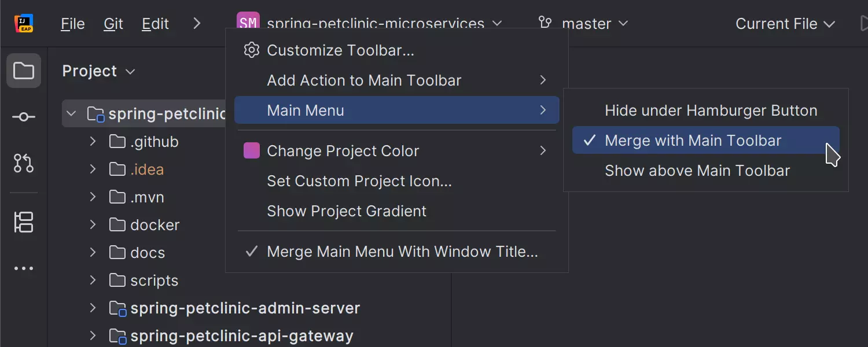Viewport: 868px width, 347px height.
Task: Click the Structure tool window icon
Action: tap(23, 223)
